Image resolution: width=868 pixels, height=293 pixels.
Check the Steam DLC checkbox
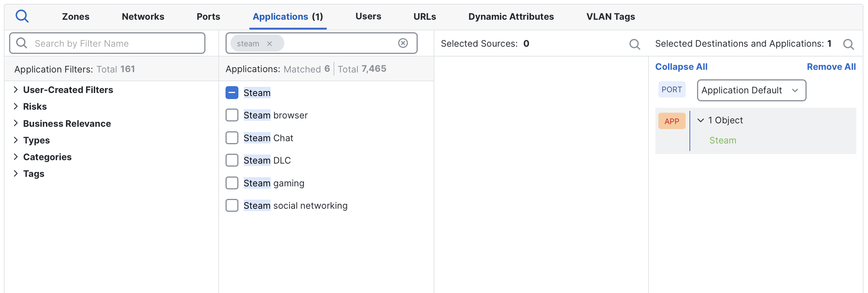coord(232,160)
